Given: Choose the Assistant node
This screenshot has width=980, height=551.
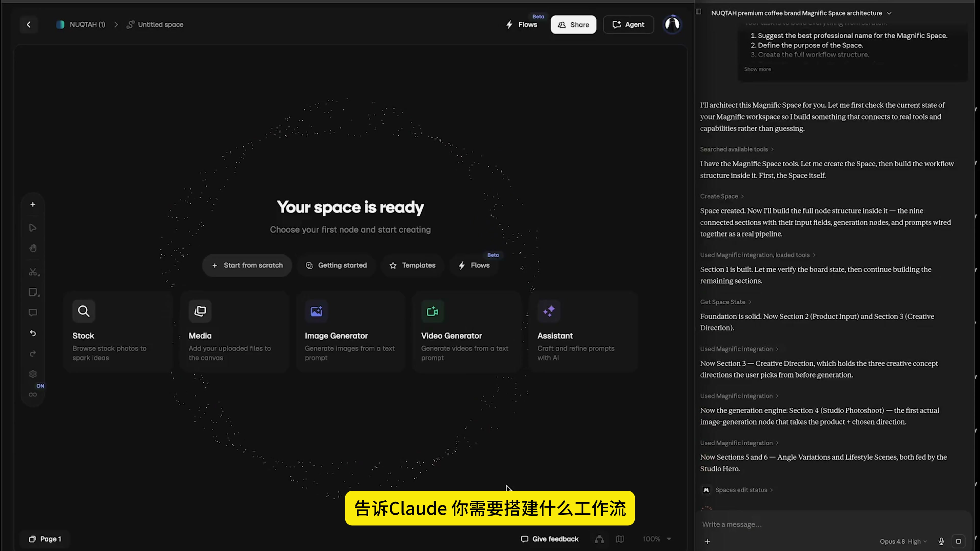Looking at the screenshot, I should pos(583,332).
